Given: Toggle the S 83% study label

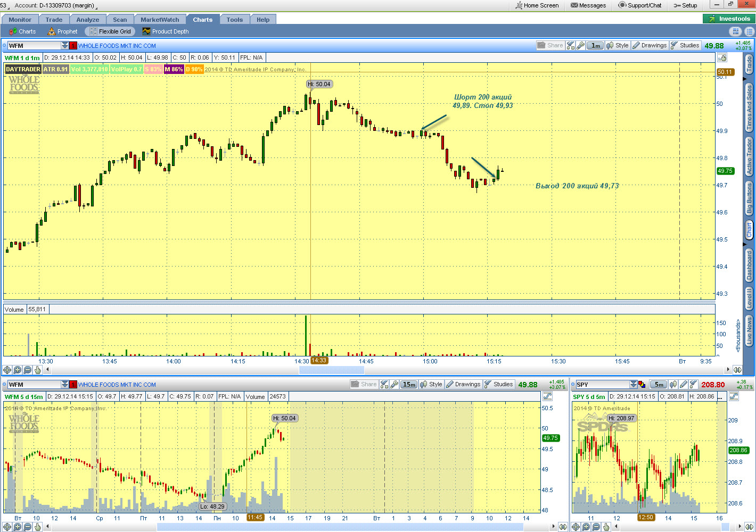Looking at the screenshot, I should pyautogui.click(x=153, y=69).
